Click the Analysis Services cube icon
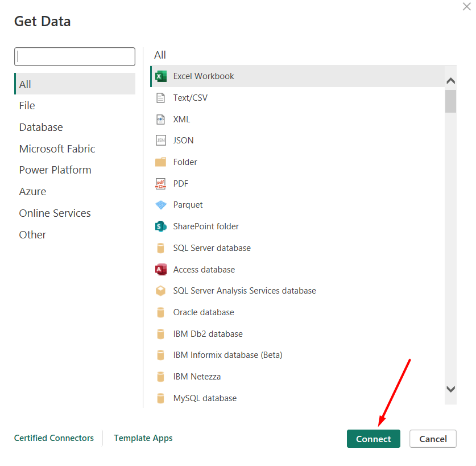This screenshot has width=476, height=466. click(x=160, y=291)
